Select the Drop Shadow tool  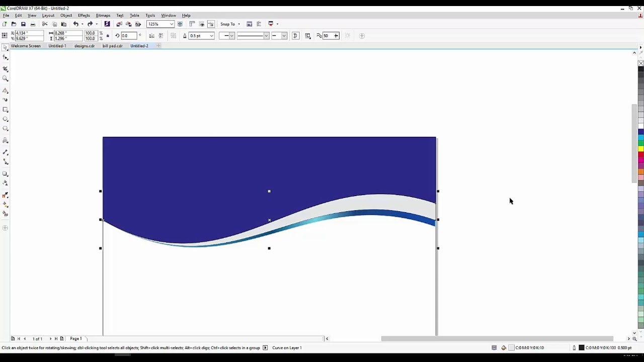(x=6, y=174)
